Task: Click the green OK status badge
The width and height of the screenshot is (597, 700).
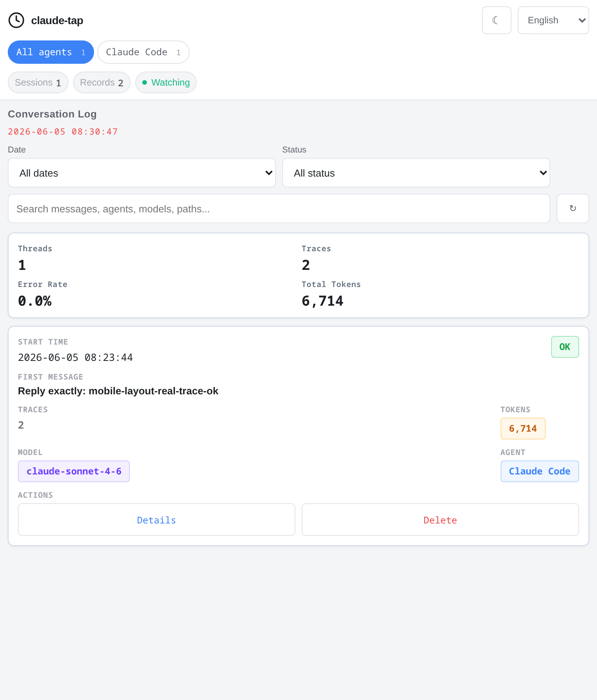Action: [565, 347]
